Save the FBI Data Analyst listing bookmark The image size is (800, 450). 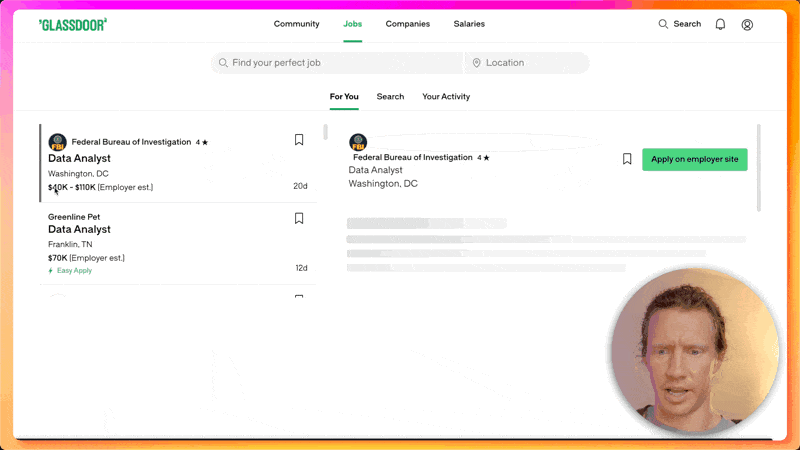coord(299,140)
